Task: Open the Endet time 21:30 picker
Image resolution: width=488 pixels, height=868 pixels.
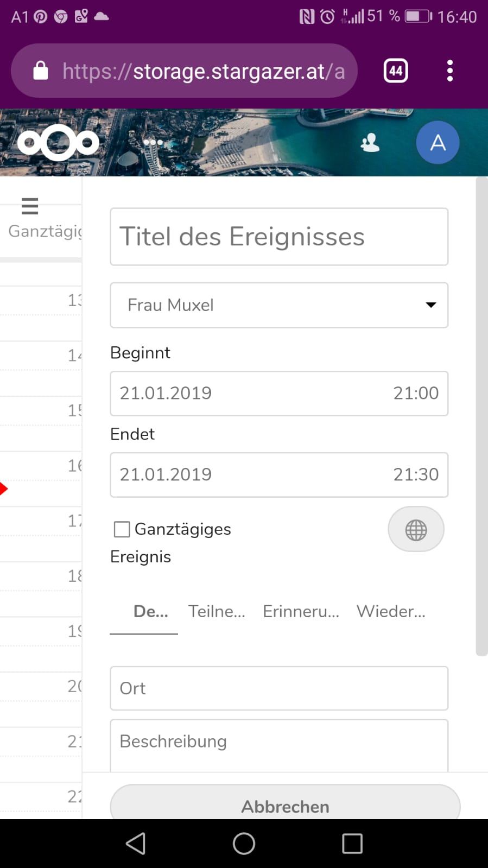Action: [415, 474]
